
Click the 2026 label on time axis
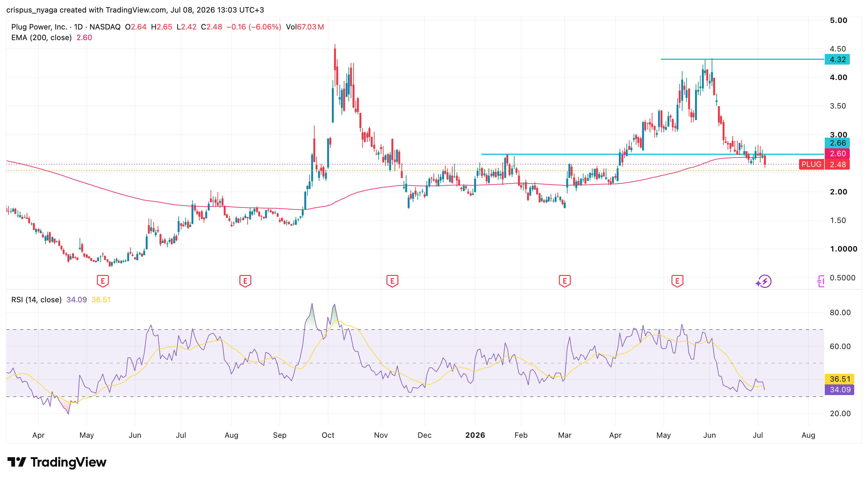pyautogui.click(x=475, y=435)
